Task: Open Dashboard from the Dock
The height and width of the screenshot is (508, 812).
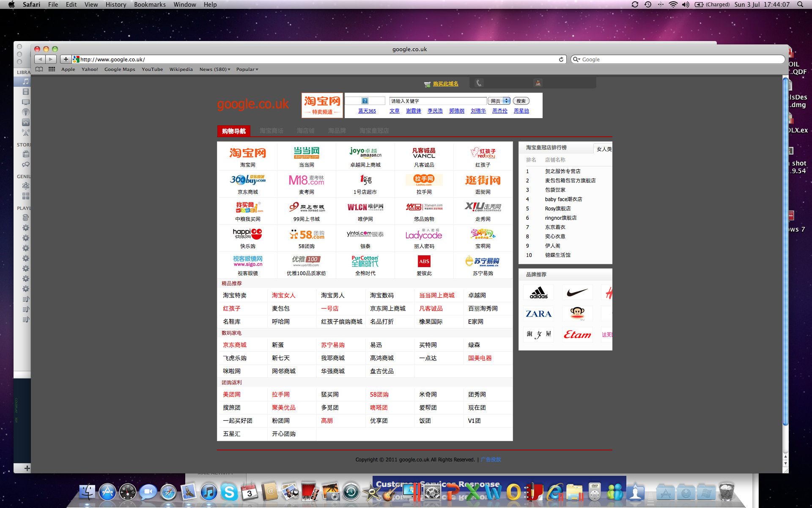Action: pos(128,492)
